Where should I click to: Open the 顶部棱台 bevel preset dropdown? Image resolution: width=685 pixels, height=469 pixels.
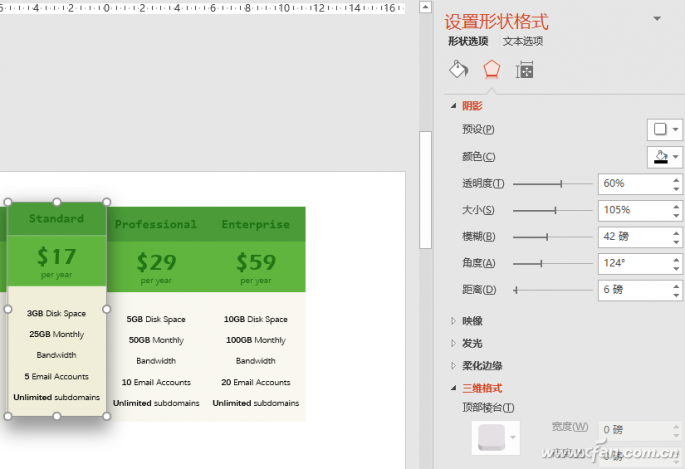pyautogui.click(x=496, y=438)
